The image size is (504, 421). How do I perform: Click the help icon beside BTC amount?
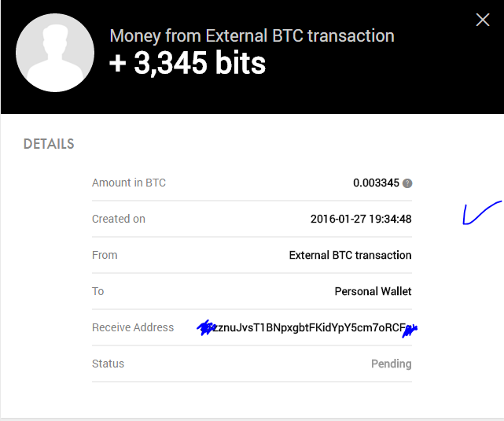[x=407, y=183]
